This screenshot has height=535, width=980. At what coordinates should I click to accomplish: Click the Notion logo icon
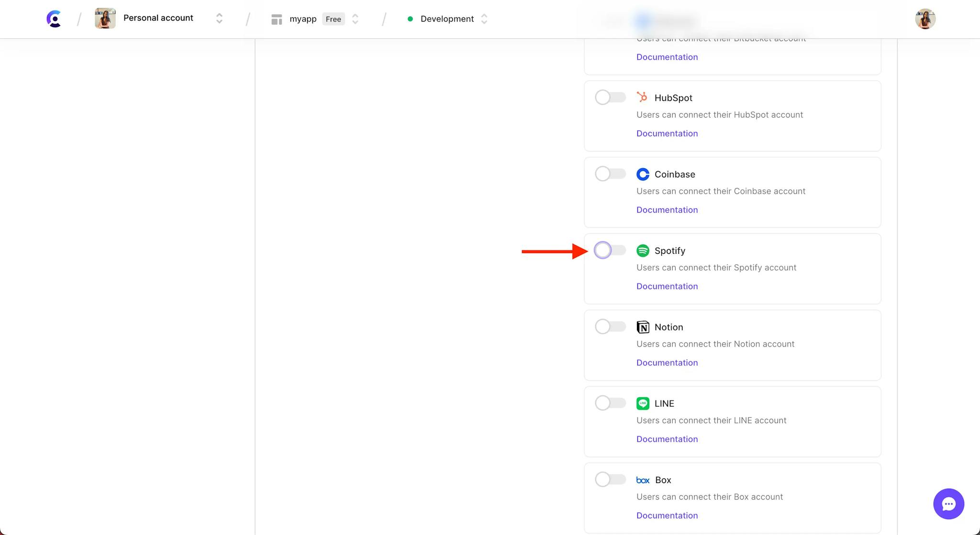pos(643,327)
